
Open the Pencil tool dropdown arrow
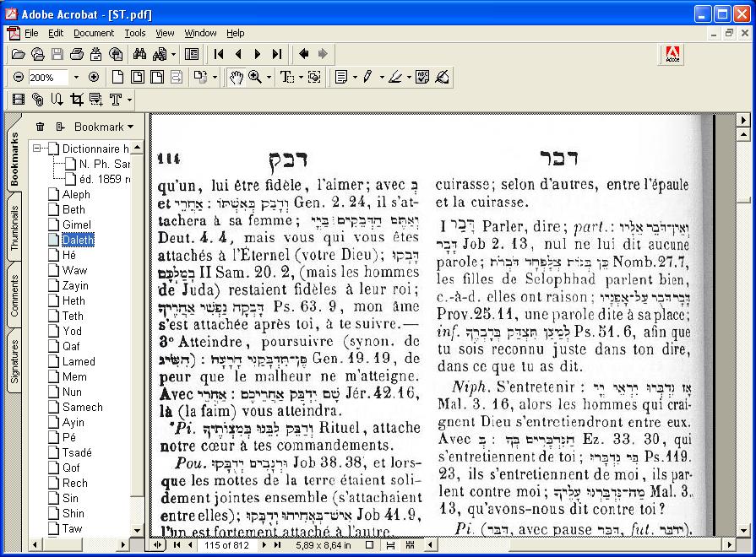pyautogui.click(x=382, y=77)
